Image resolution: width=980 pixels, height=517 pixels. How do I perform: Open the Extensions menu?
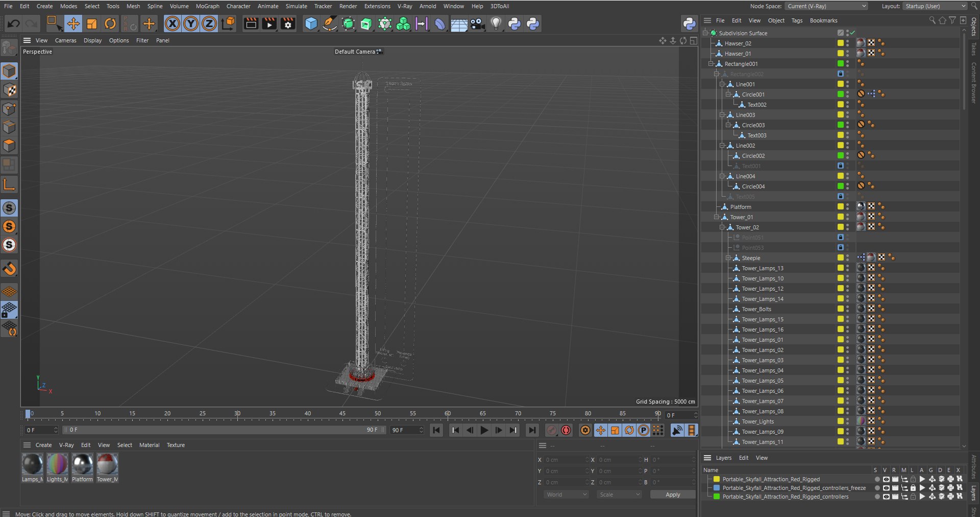[377, 6]
